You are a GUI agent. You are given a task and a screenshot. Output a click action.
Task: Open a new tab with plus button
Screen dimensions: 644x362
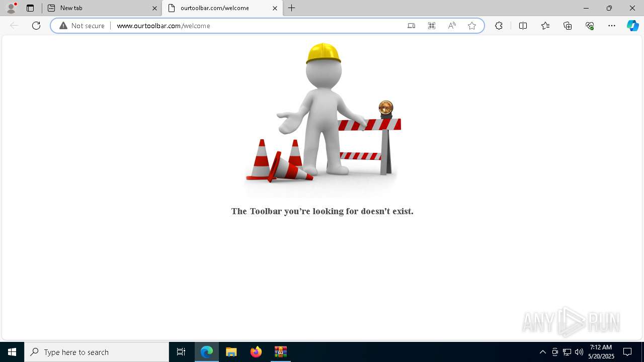pos(292,8)
